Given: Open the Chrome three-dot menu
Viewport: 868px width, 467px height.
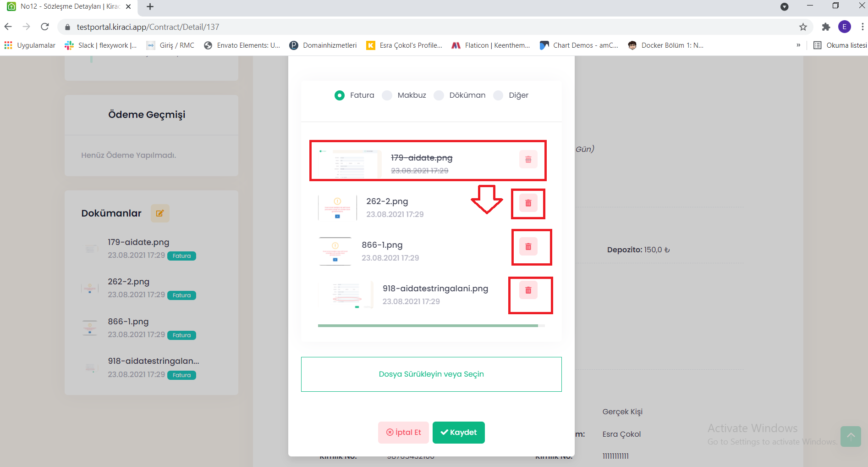Looking at the screenshot, I should click(862, 27).
